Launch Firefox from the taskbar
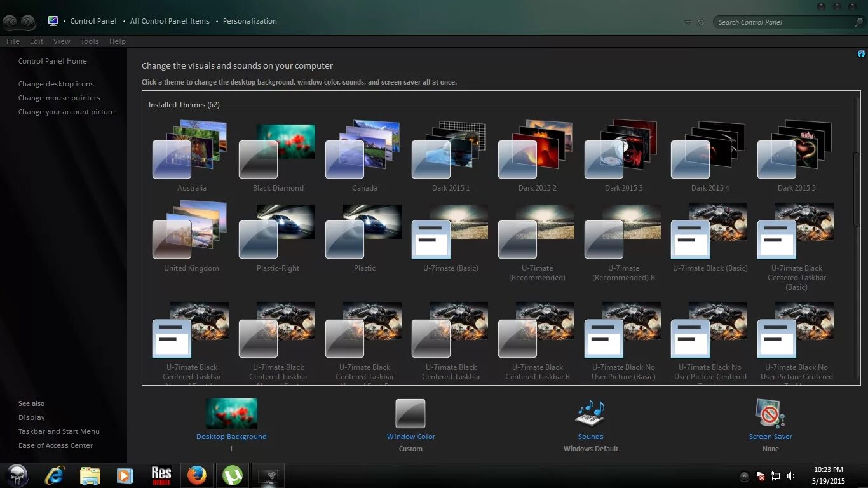 [197, 475]
